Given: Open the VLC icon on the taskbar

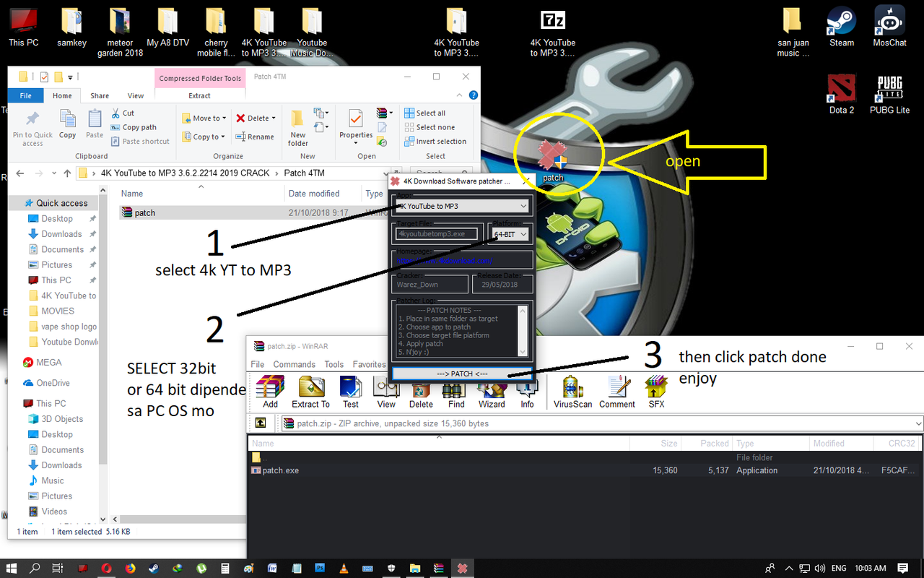Looking at the screenshot, I should [343, 569].
